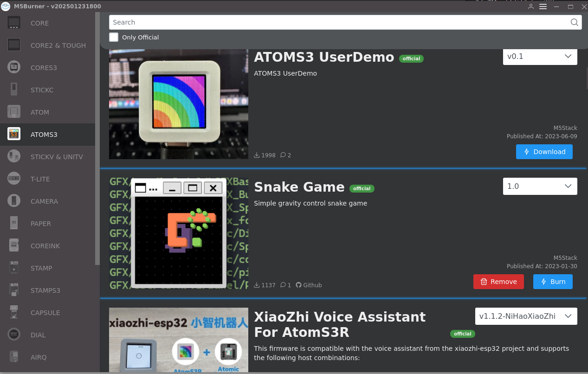The height and width of the screenshot is (374, 588).
Task: Enable the Only Official checkbox
Action: (114, 37)
